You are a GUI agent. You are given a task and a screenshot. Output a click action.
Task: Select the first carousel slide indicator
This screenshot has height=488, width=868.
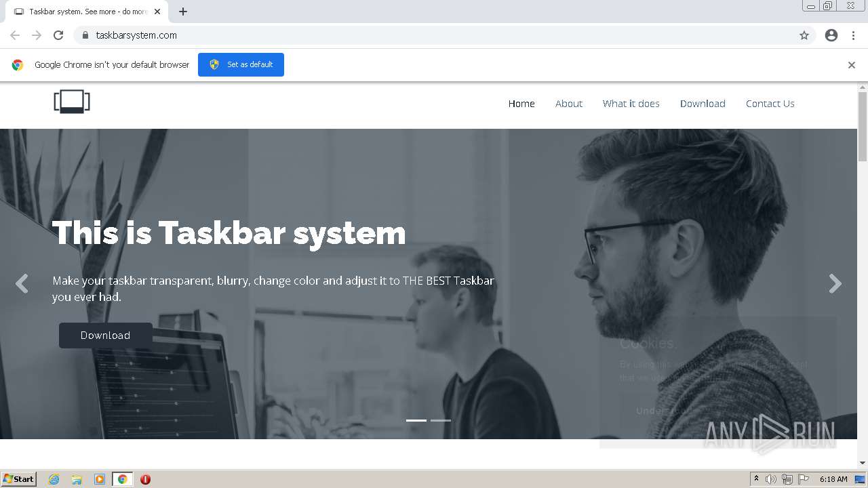pos(416,420)
